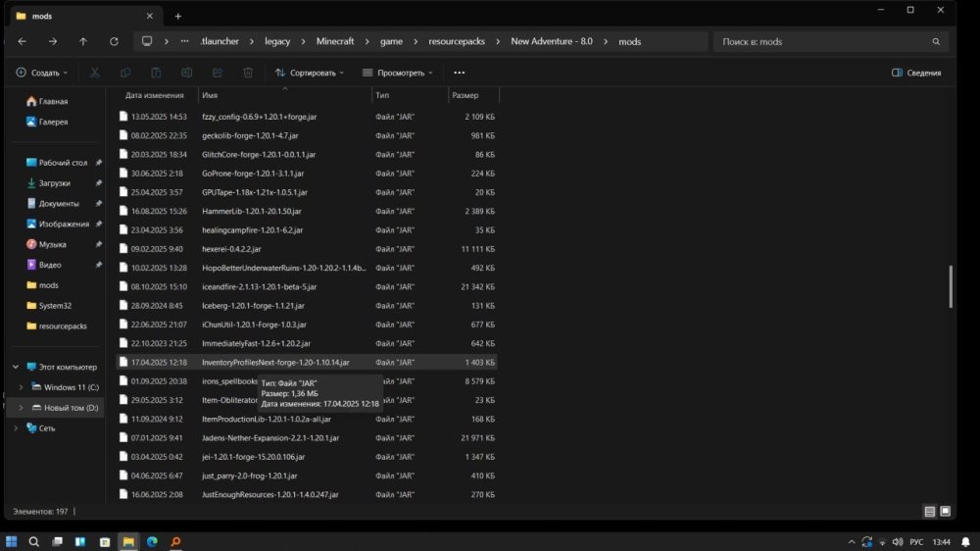
Task: Select the resourcepacks breadcrumb segment
Action: click(x=457, y=41)
